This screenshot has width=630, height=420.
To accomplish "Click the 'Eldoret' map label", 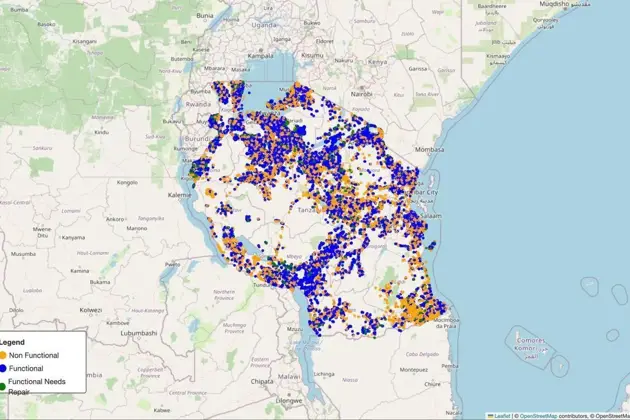I will click(x=324, y=41).
